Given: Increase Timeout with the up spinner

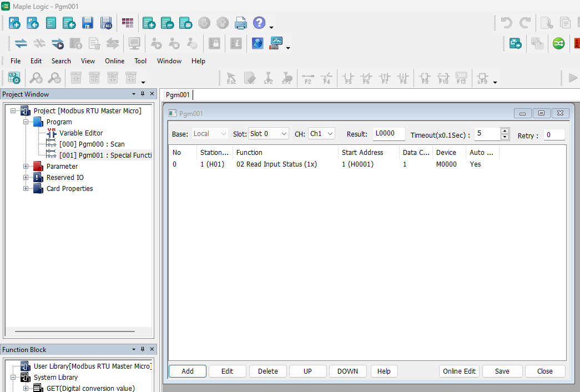Looking at the screenshot, I should [505, 131].
